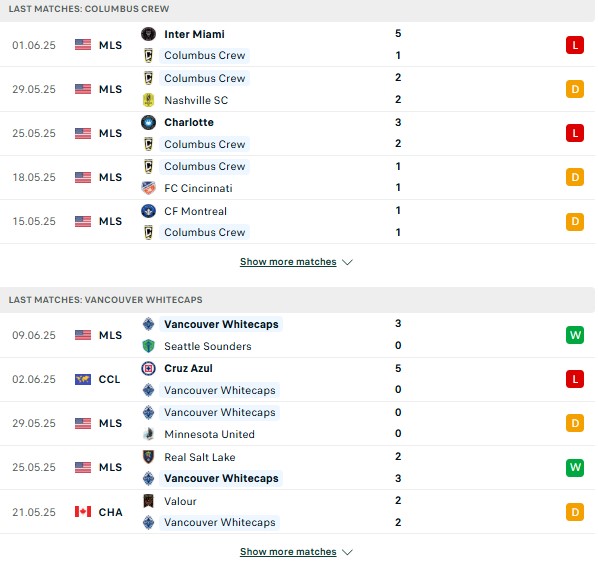Screen dimensions: 598x572
Task: Click the Valour team badge
Action: click(148, 501)
